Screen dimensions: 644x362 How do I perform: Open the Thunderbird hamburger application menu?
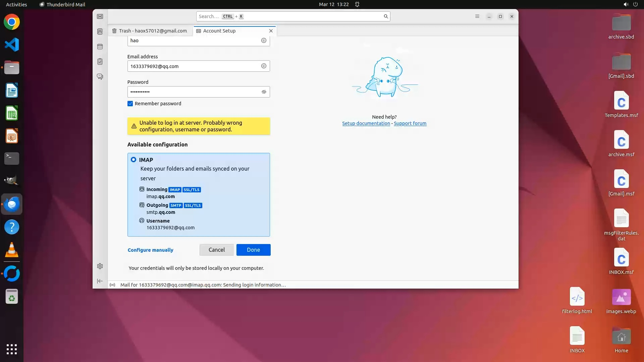(477, 16)
